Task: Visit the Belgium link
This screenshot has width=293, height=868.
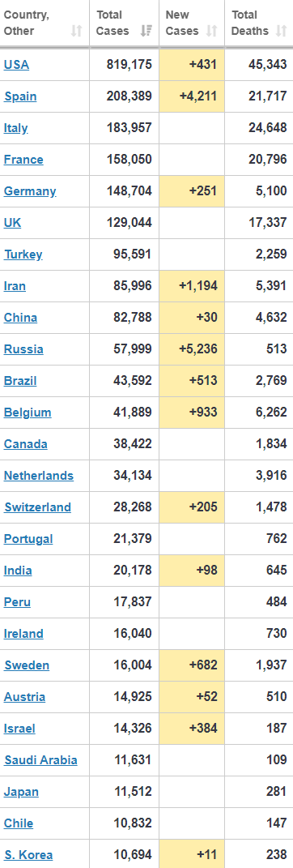Action: tap(28, 412)
